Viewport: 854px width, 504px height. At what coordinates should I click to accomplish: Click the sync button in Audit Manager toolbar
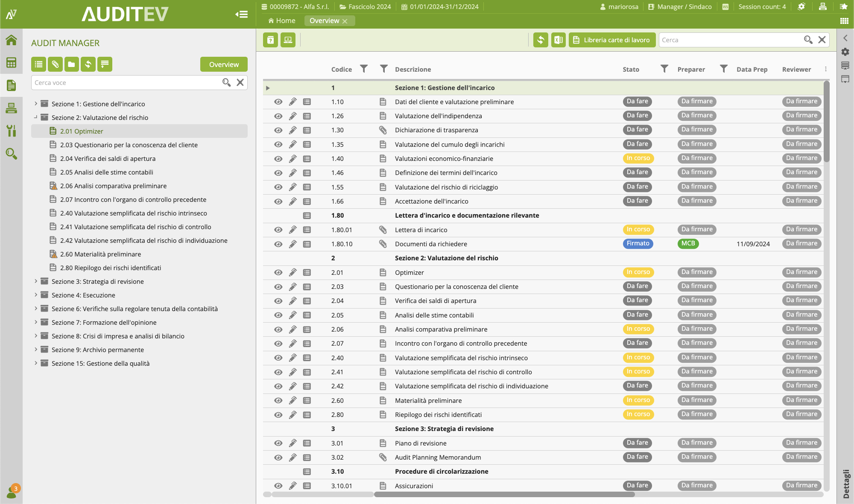88,64
